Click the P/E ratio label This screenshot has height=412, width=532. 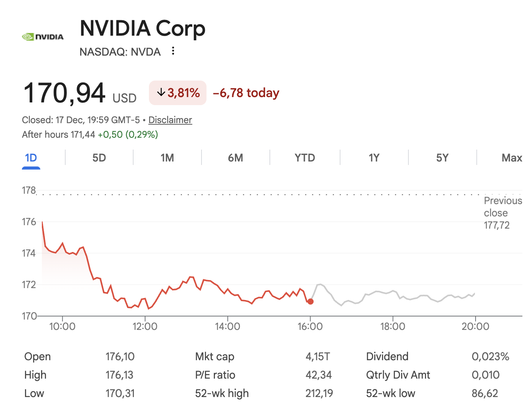pos(215,375)
